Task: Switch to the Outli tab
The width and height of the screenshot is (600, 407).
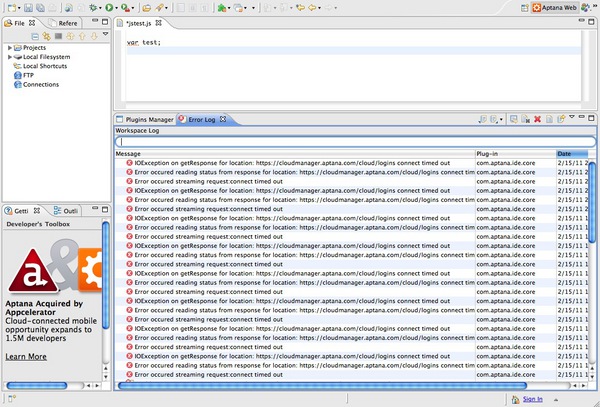Action: click(x=66, y=211)
